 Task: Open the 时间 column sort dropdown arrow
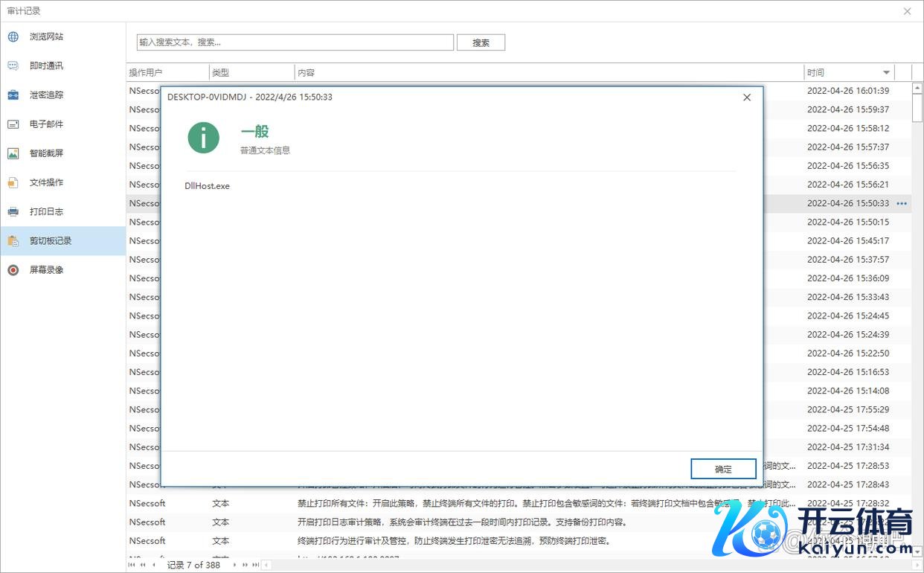pyautogui.click(x=886, y=73)
